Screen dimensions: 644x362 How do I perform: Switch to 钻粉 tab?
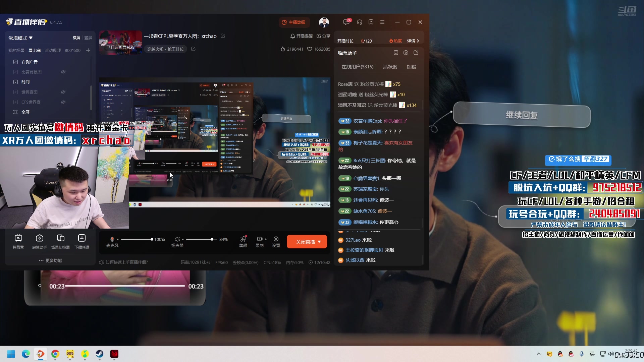[x=412, y=67]
